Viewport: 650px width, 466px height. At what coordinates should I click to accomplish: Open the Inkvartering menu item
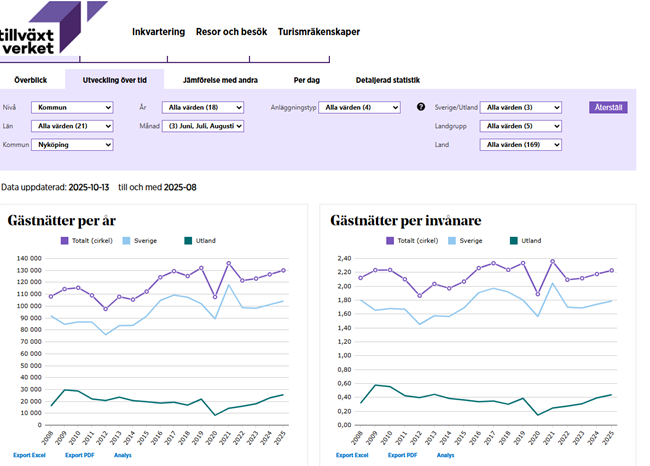click(158, 32)
